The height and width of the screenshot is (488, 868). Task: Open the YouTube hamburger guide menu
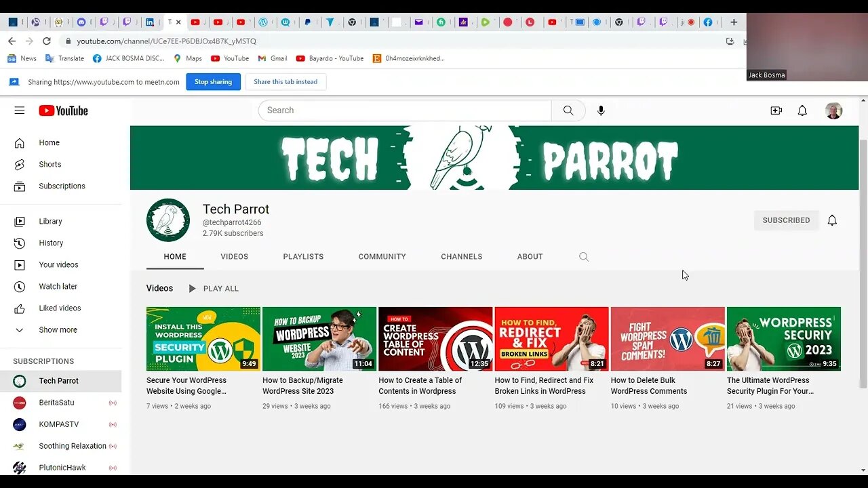[x=19, y=110]
